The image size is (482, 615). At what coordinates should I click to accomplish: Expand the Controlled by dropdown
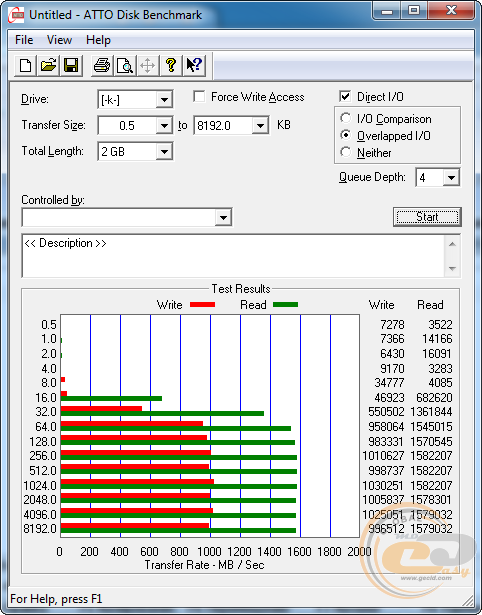pyautogui.click(x=223, y=217)
